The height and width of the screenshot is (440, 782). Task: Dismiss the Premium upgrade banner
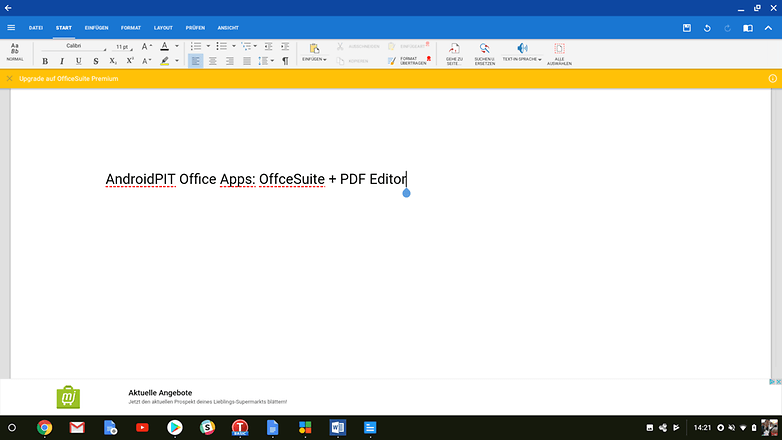9,79
